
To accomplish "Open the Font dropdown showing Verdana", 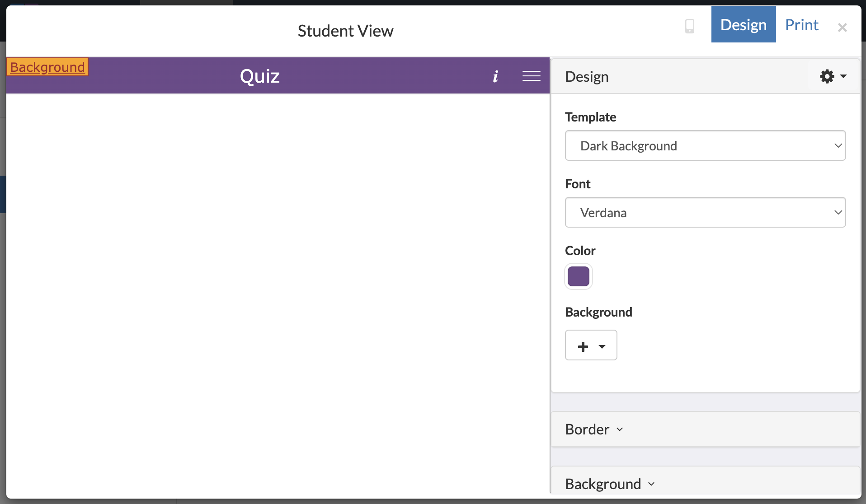I will tap(705, 212).
